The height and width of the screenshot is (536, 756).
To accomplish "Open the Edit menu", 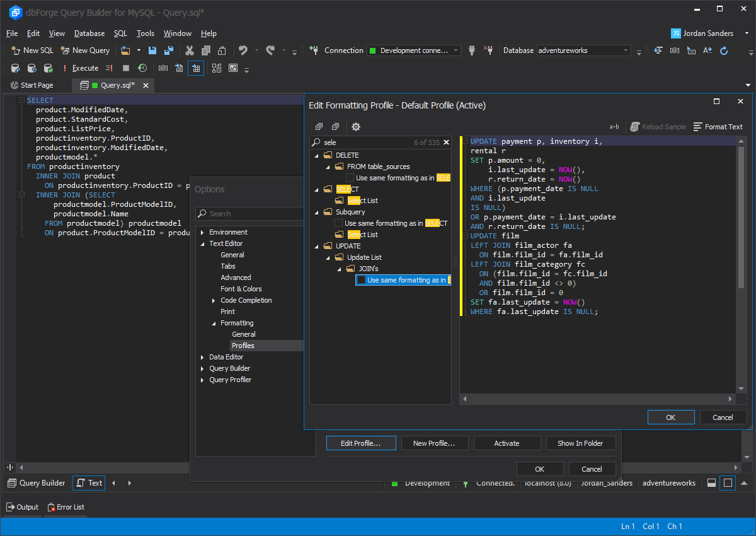I will [x=33, y=33].
